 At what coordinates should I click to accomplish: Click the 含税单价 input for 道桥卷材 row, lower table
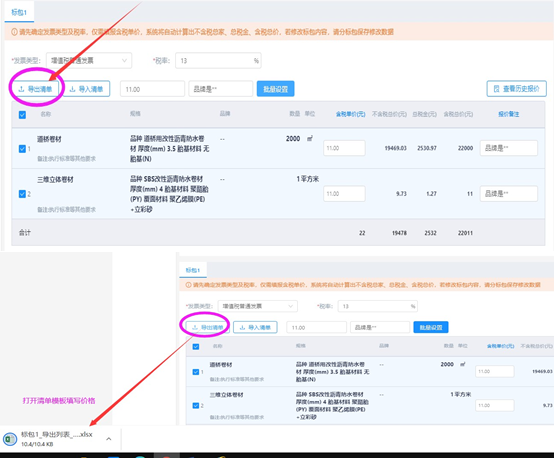(x=495, y=371)
